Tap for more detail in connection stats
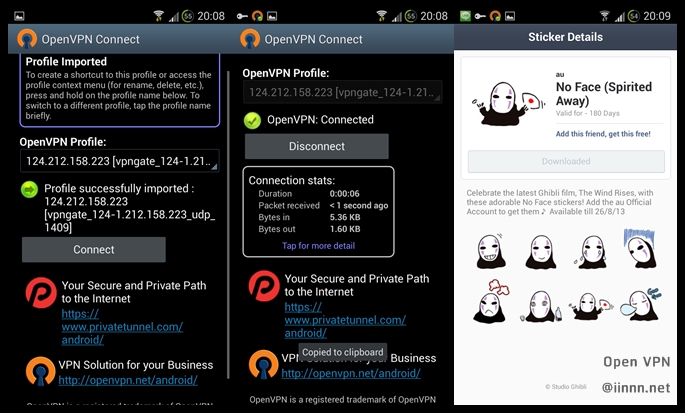 (x=318, y=245)
